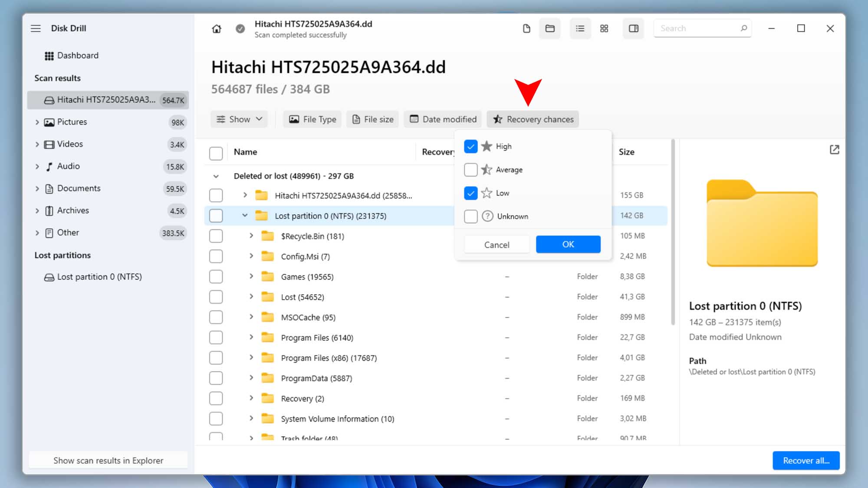This screenshot has width=868, height=488.
Task: Click the Games folder icon
Action: tap(268, 276)
